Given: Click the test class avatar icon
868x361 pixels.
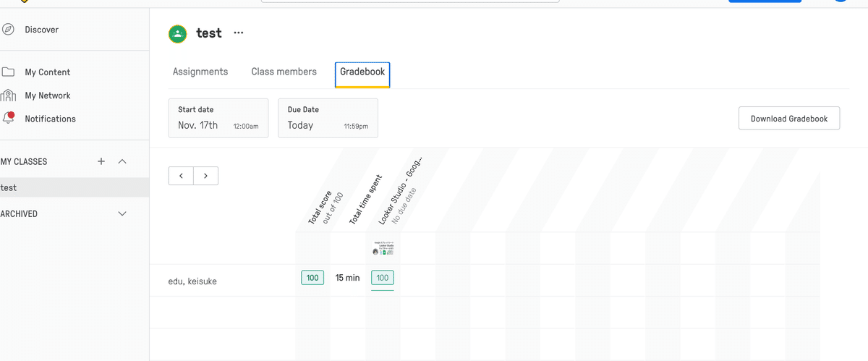Looking at the screenshot, I should (177, 33).
